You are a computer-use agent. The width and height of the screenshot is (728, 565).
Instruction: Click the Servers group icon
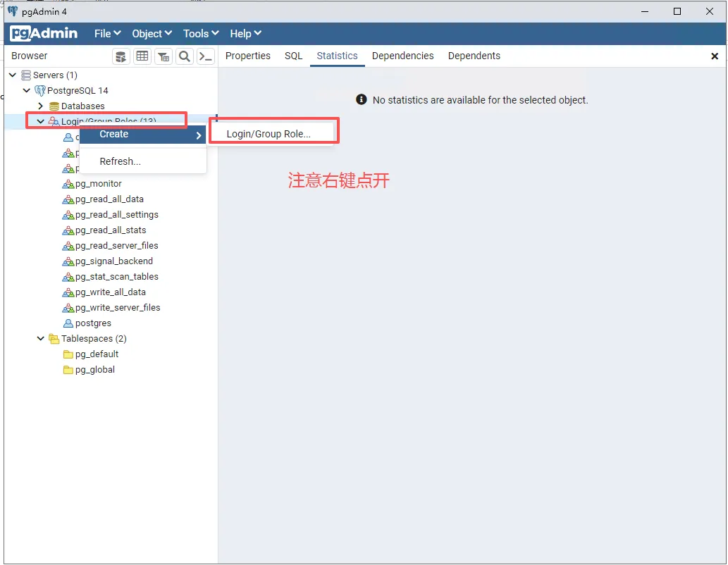(26, 75)
